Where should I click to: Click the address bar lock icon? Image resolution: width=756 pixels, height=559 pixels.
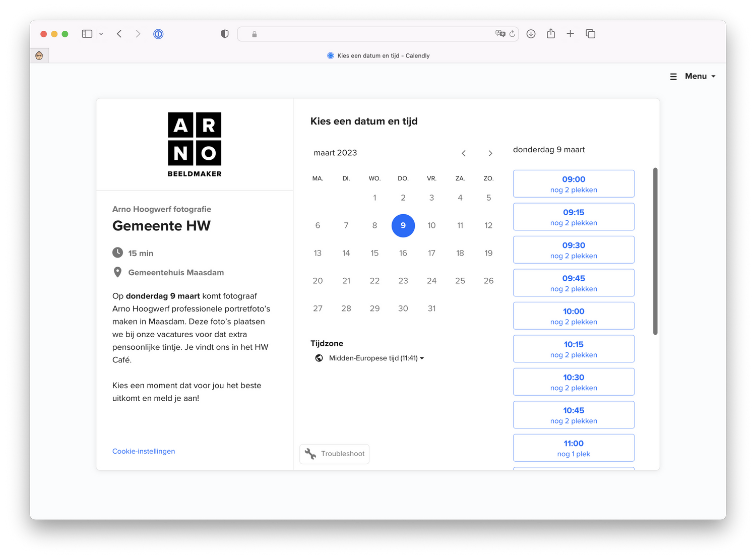[255, 34]
